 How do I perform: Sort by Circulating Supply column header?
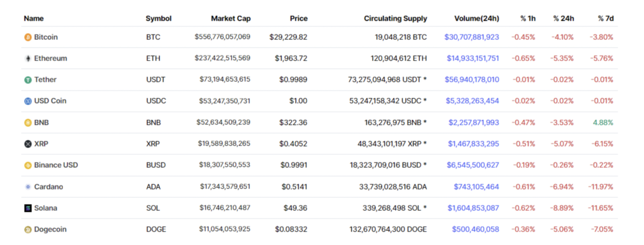[x=395, y=19]
